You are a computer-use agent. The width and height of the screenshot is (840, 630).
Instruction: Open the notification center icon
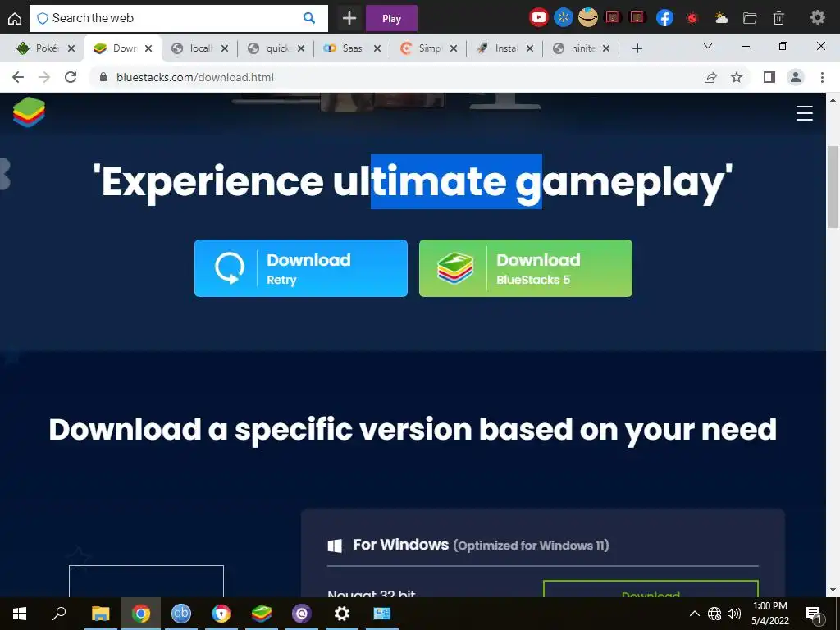(x=814, y=614)
